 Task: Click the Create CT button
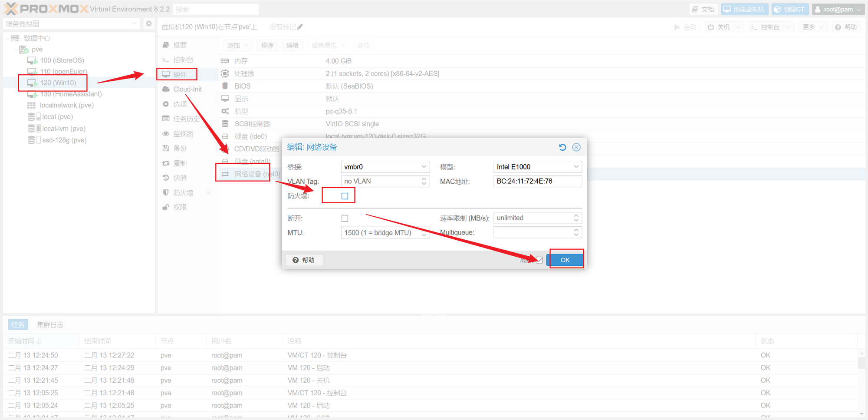point(790,9)
